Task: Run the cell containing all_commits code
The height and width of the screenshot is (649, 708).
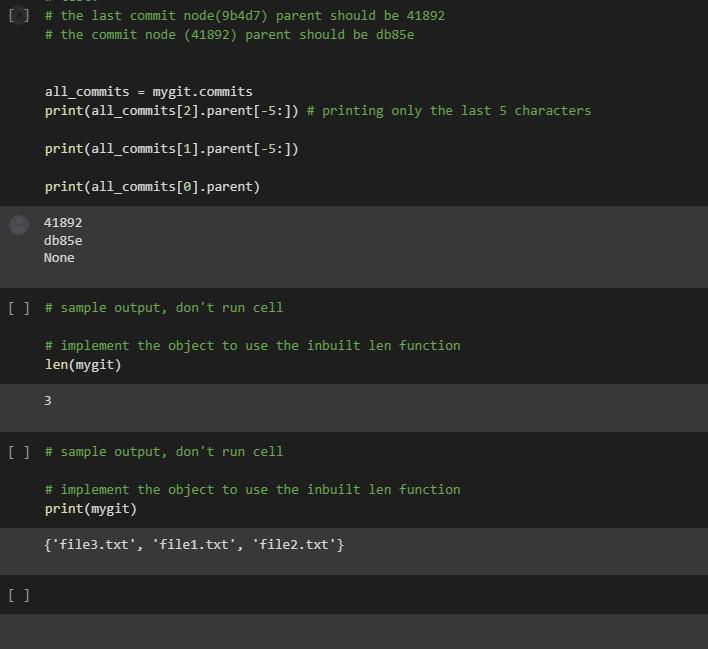Action: [19, 16]
